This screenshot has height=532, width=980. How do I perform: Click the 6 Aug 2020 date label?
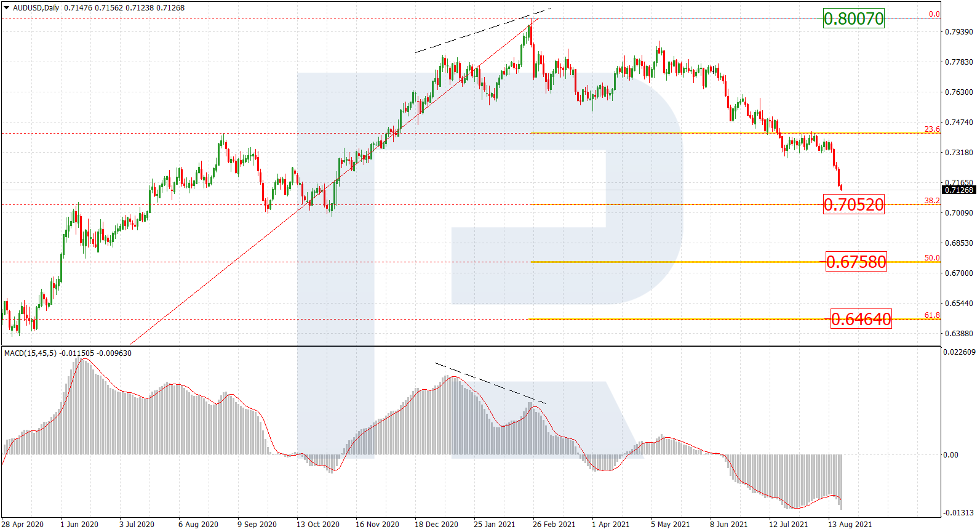click(x=198, y=525)
